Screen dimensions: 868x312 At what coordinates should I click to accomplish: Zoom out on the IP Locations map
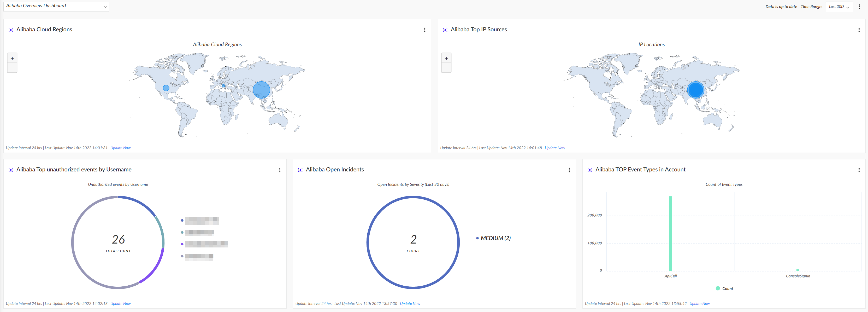tap(446, 68)
